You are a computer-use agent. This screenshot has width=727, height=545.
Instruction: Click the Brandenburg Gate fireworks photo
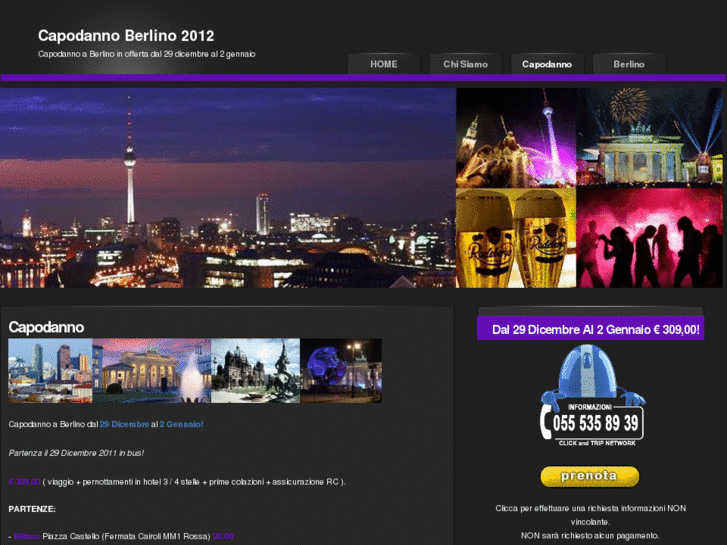pyautogui.click(x=650, y=137)
